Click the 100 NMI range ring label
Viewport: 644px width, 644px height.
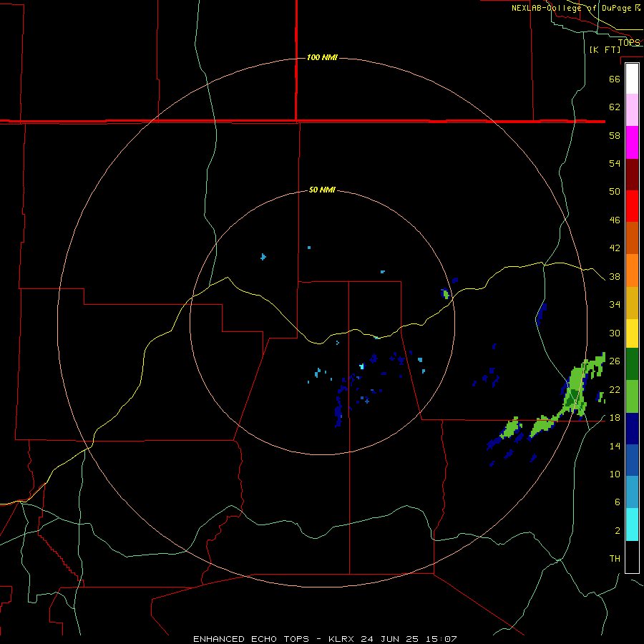coord(322,57)
